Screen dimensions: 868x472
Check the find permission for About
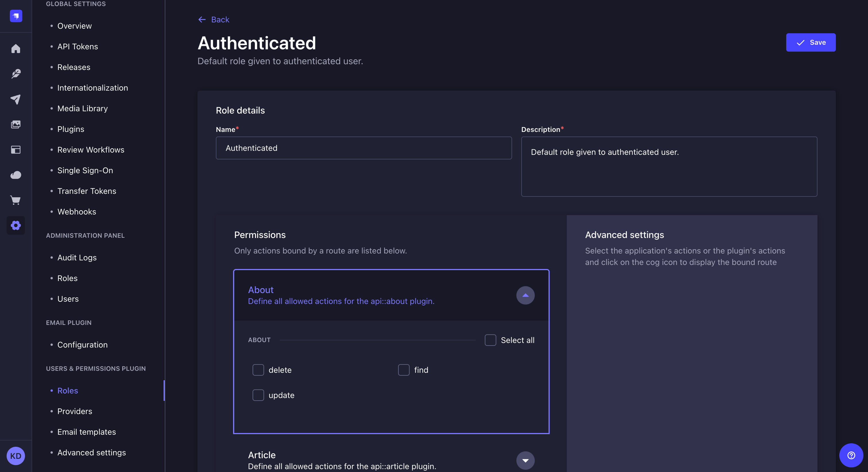[x=404, y=370]
